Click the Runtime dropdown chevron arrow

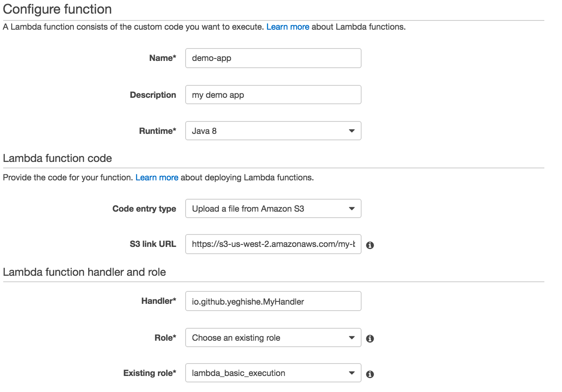click(352, 131)
